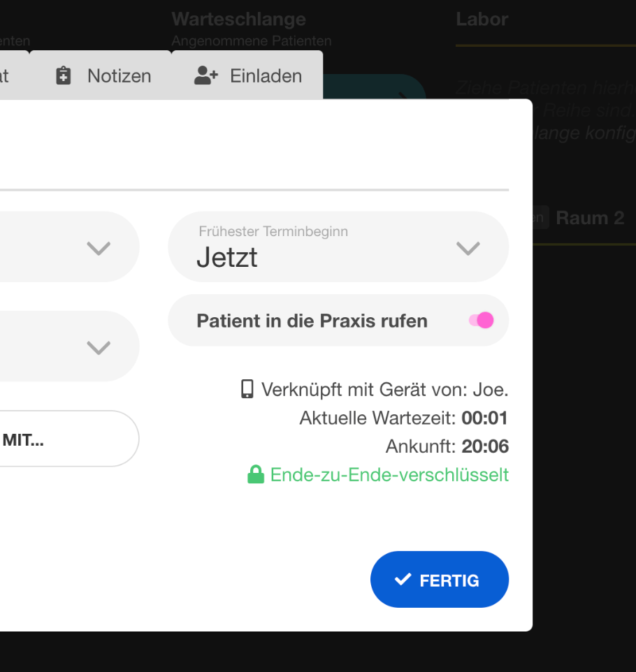This screenshot has width=636, height=672.
Task: Click the checkmark icon inside FERTIG
Action: pos(403,579)
